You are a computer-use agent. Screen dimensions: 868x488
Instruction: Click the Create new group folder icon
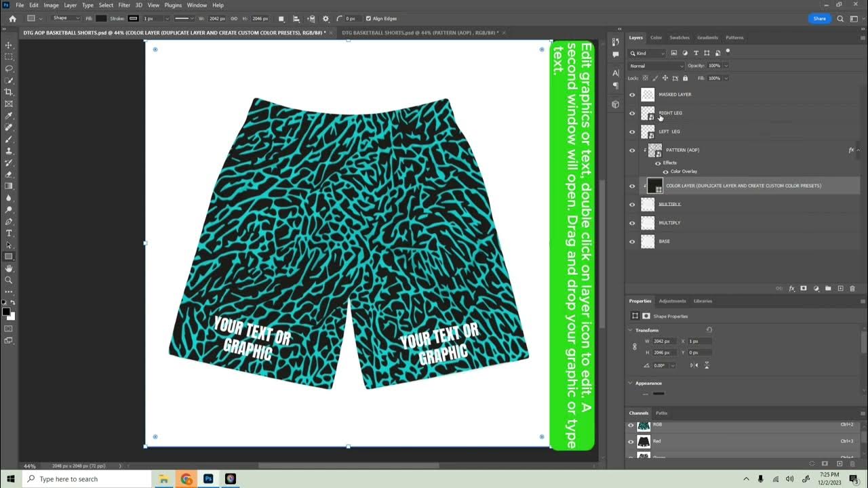(x=828, y=289)
